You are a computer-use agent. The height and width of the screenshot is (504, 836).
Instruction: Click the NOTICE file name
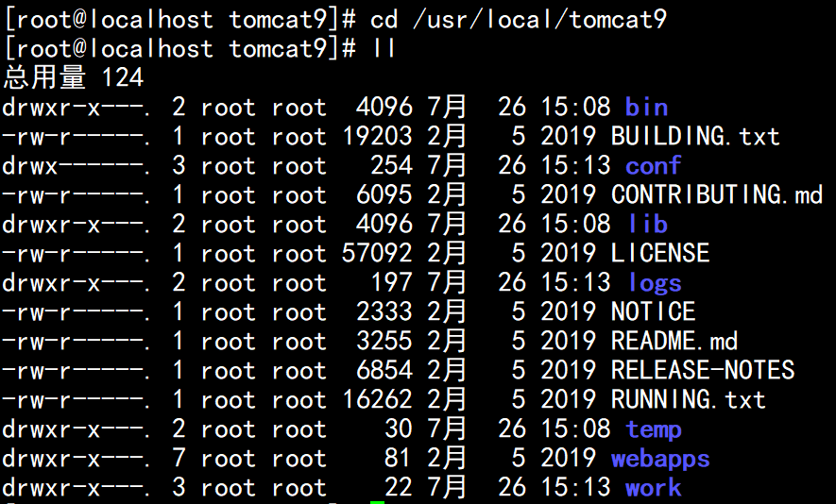click(653, 311)
